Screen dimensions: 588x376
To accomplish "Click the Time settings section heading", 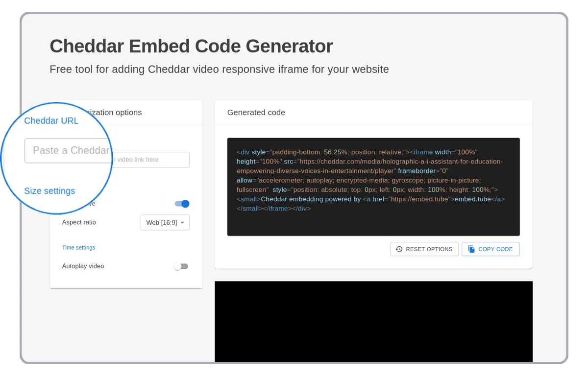I will (78, 248).
